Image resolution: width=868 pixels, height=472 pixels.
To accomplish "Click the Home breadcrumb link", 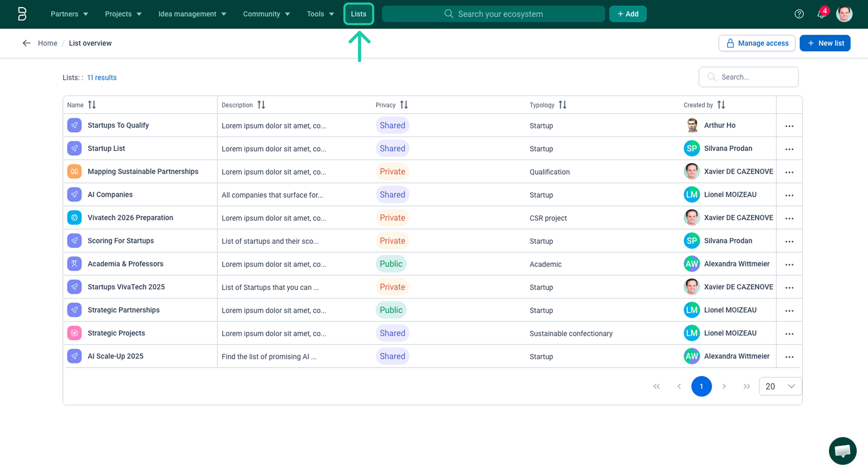I will coord(47,43).
